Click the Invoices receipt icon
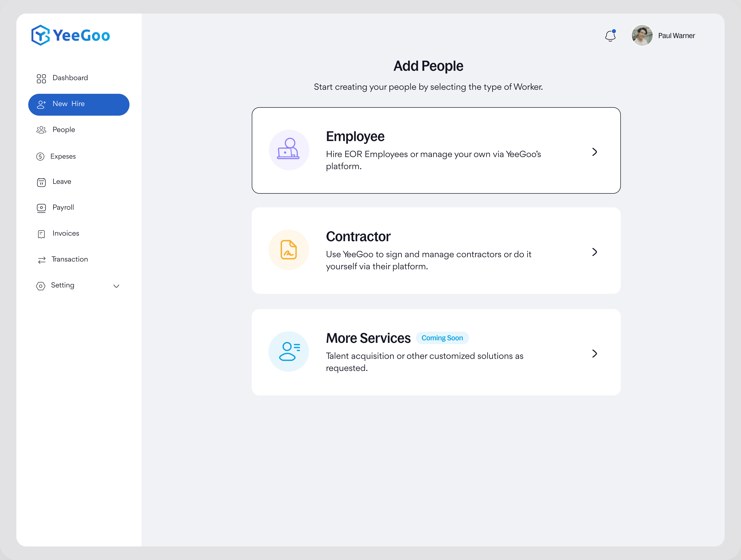Screen dimensions: 741x560 click(x=41, y=234)
